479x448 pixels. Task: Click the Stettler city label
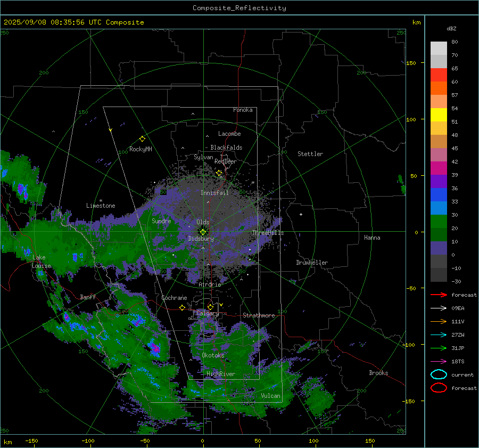click(x=310, y=154)
